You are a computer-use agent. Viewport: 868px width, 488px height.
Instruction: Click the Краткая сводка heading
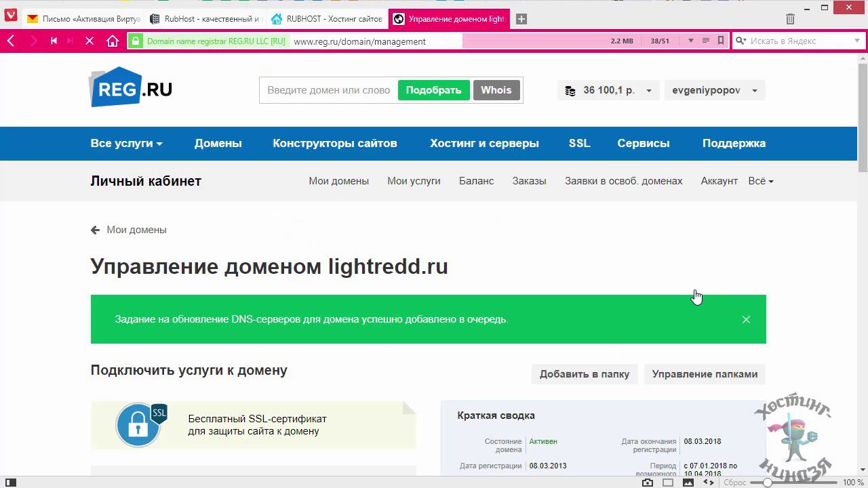496,415
